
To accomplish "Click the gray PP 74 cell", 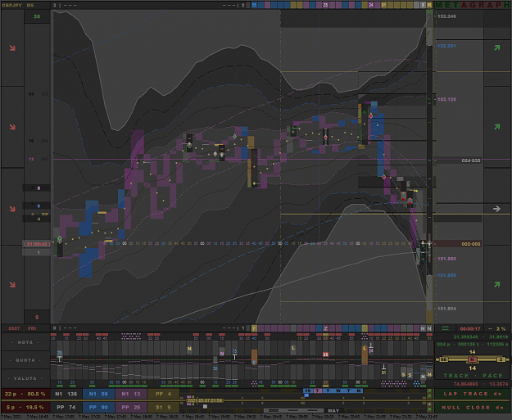I will point(66,407).
